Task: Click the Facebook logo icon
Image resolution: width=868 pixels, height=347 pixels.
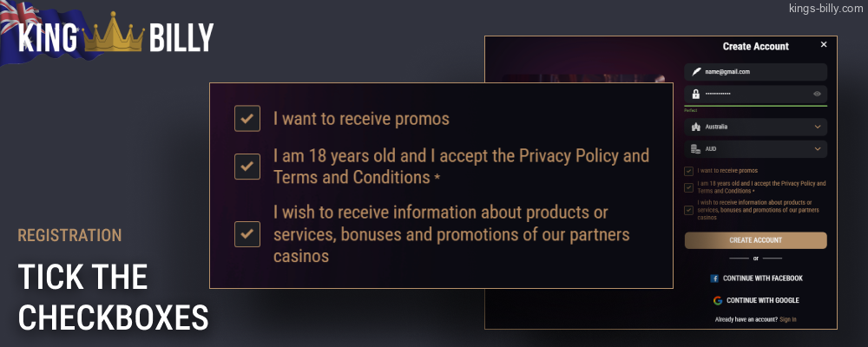Action: pos(714,278)
